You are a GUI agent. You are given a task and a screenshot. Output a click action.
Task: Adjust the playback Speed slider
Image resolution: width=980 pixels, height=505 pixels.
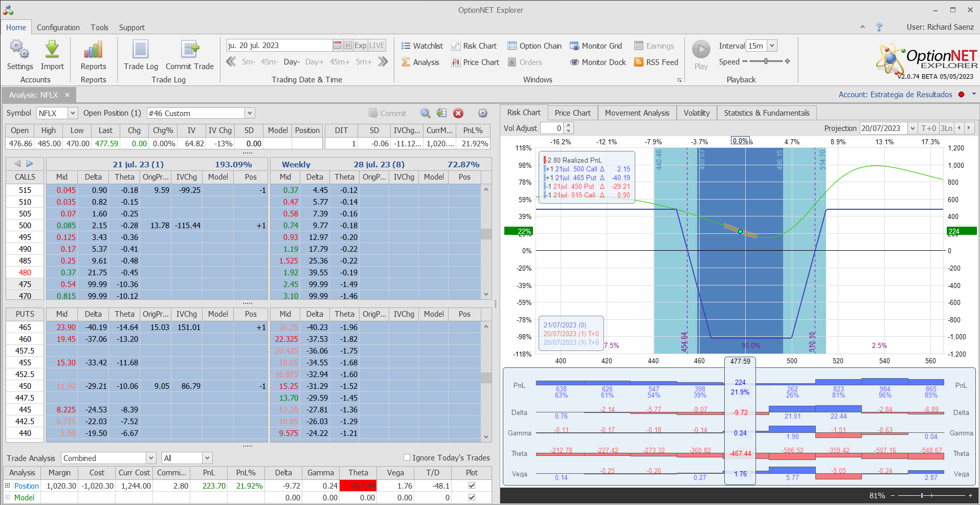pos(766,61)
